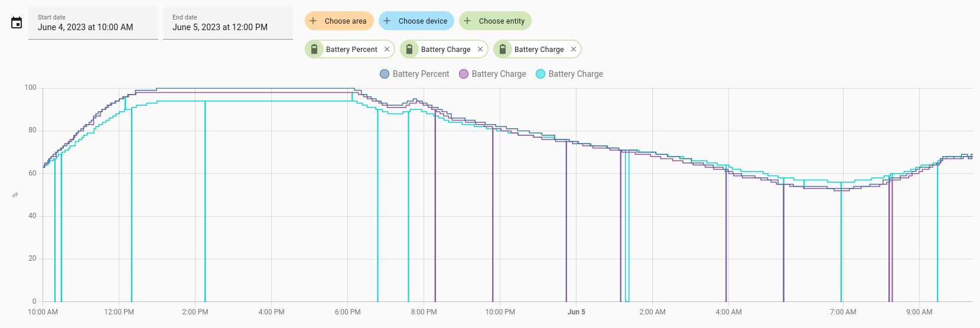The height and width of the screenshot is (328, 980).
Task: Toggle cyan Battery Charge series in legend
Action: (569, 74)
